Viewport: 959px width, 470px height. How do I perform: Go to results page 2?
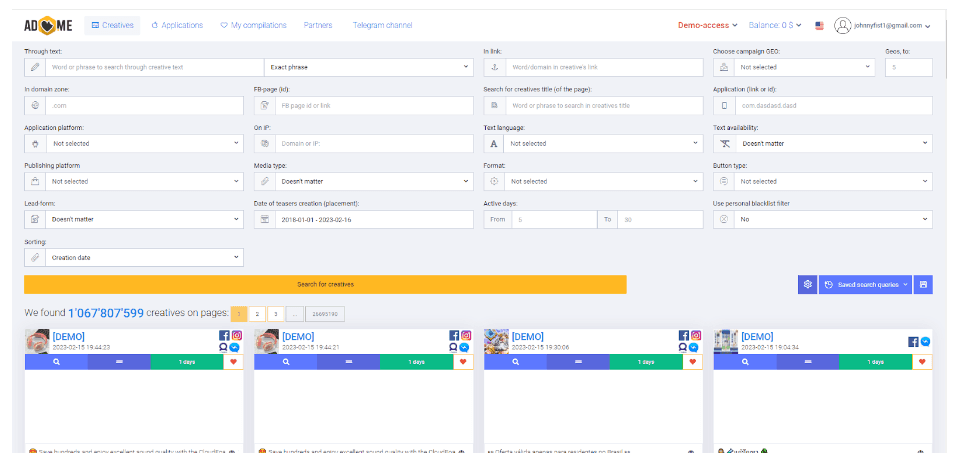[257, 313]
